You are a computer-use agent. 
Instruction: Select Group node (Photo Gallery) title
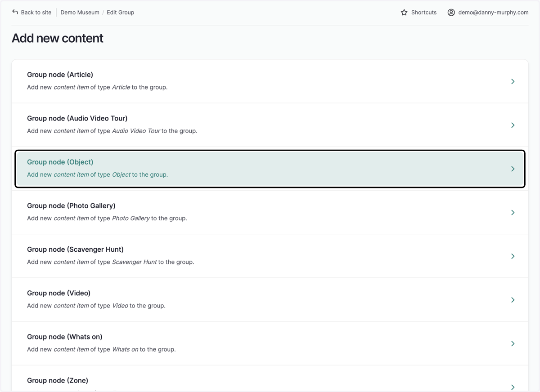(71, 205)
